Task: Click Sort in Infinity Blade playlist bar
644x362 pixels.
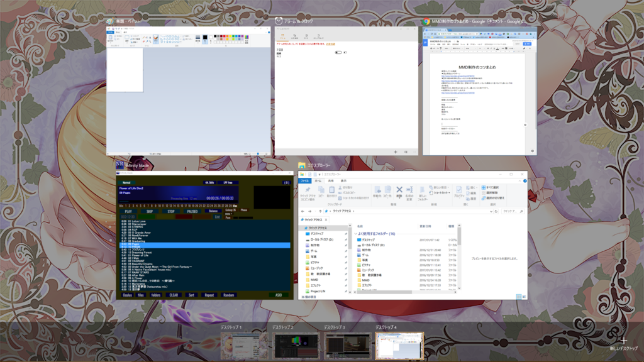Action: point(191,295)
